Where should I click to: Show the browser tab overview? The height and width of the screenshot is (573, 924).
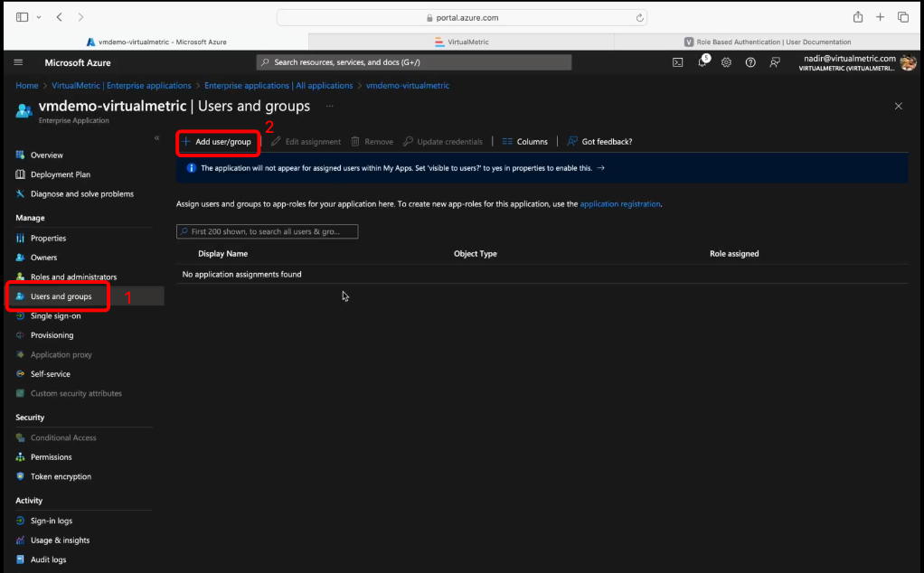point(903,17)
